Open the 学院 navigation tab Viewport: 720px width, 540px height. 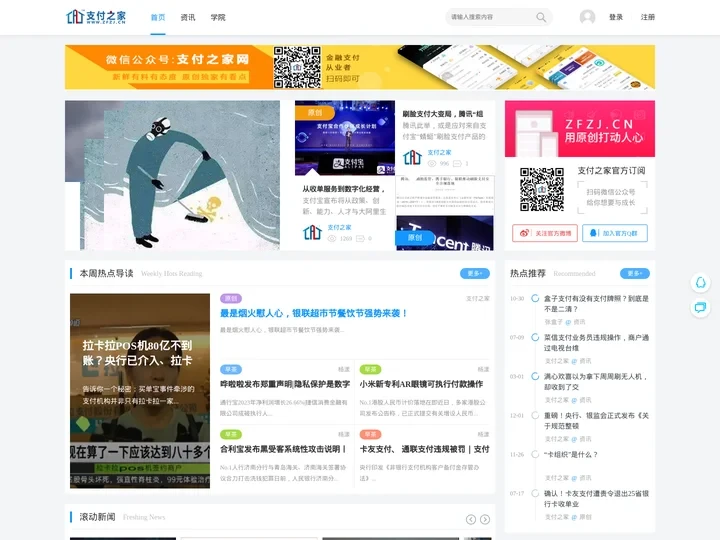click(x=218, y=17)
